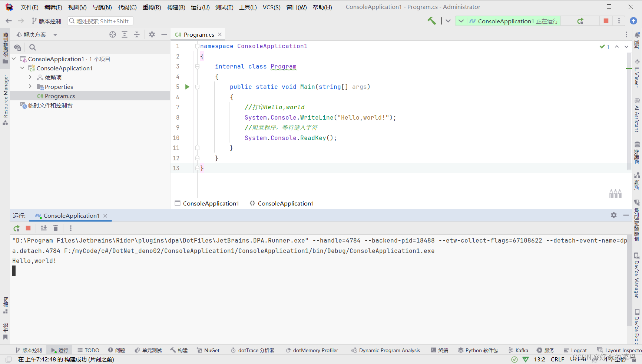Viewport: 642px width, 364px height.
Task: Open the Kafka tool window
Action: (x=518, y=350)
